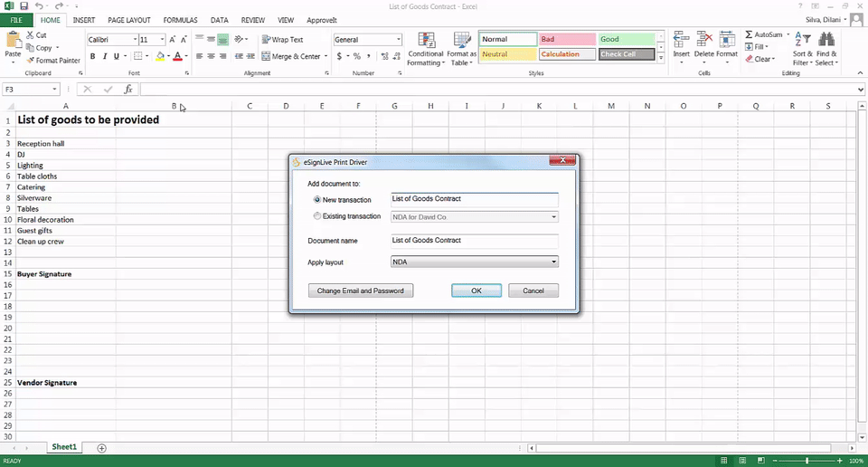868x467 pixels.
Task: Select the New transaction radio button
Action: (317, 199)
